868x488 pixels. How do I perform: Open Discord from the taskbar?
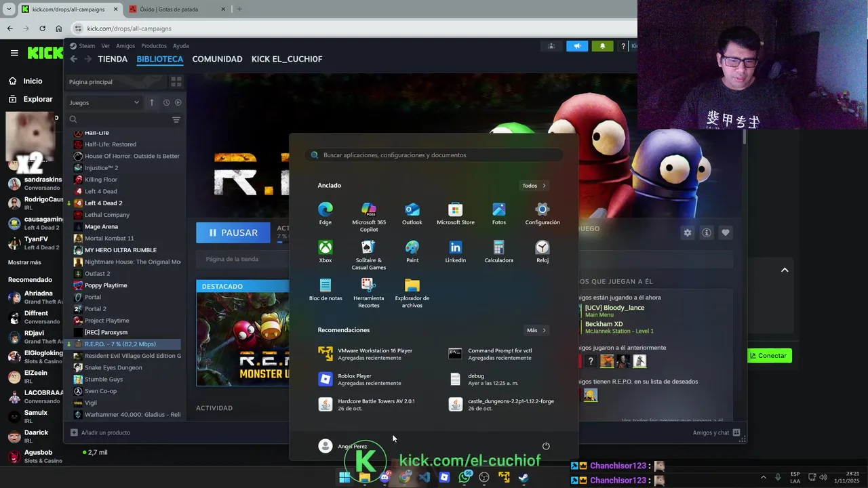pyautogui.click(x=384, y=477)
